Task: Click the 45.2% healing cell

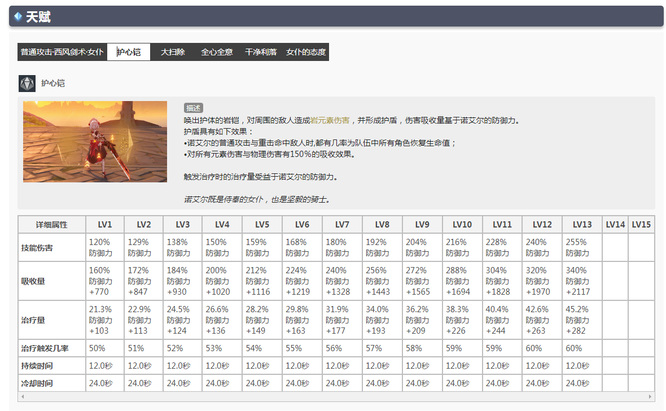Action: (582, 320)
